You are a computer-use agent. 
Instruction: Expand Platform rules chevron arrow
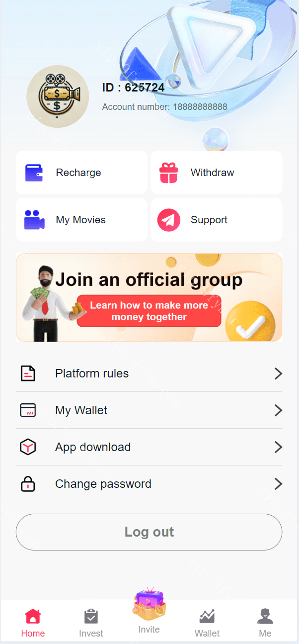pos(278,373)
